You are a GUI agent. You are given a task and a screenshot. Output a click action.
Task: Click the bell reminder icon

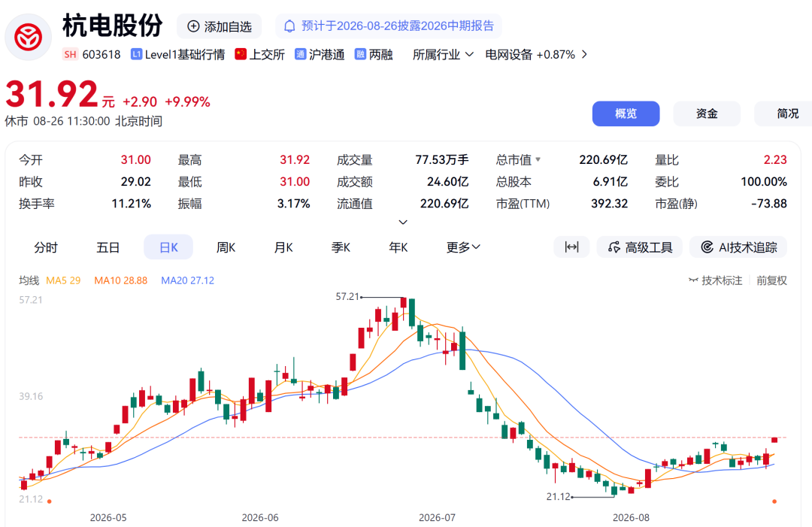pyautogui.click(x=290, y=26)
